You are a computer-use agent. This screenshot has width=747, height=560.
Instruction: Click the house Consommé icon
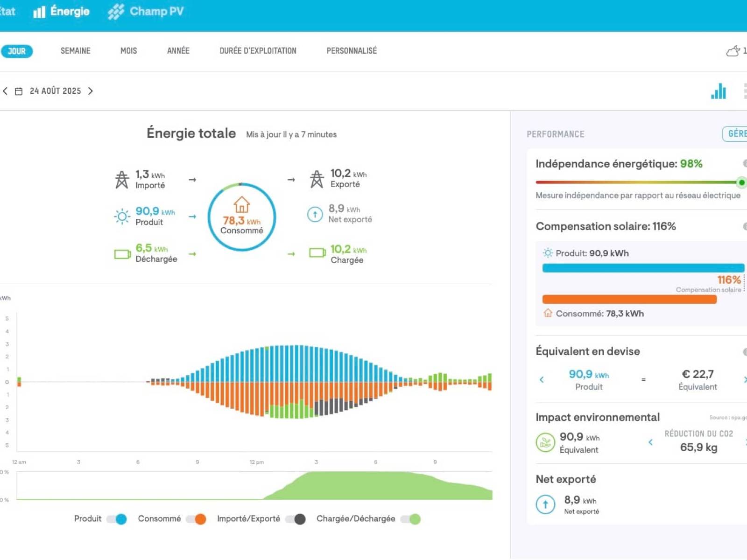(x=241, y=205)
